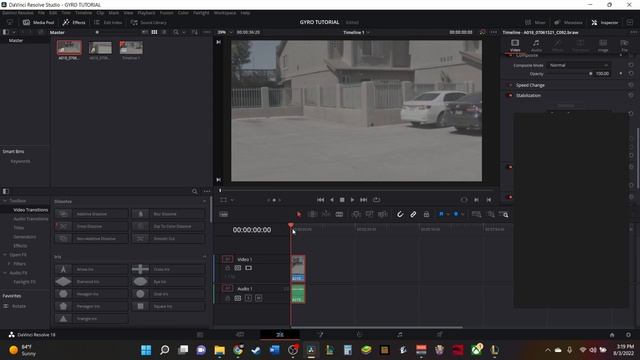640x360 pixels.
Task: Click the Overwrite Clip edit icon
Action: tap(369, 214)
